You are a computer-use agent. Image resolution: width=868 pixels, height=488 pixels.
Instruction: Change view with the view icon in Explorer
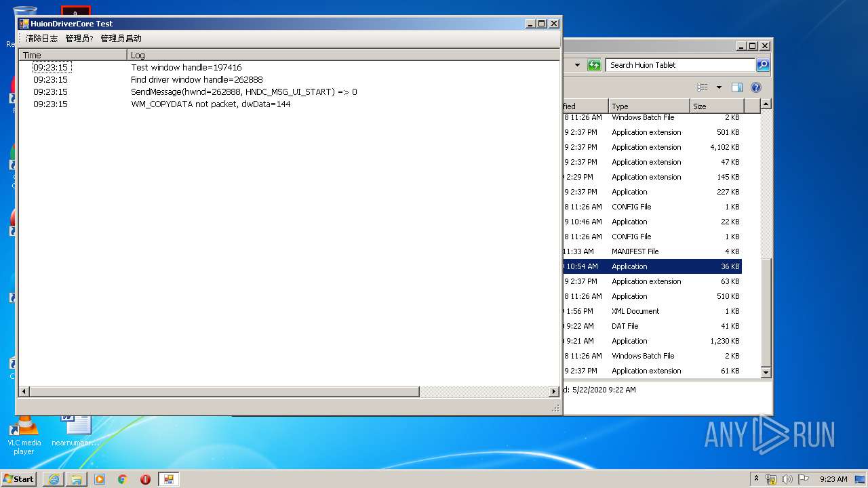click(703, 87)
